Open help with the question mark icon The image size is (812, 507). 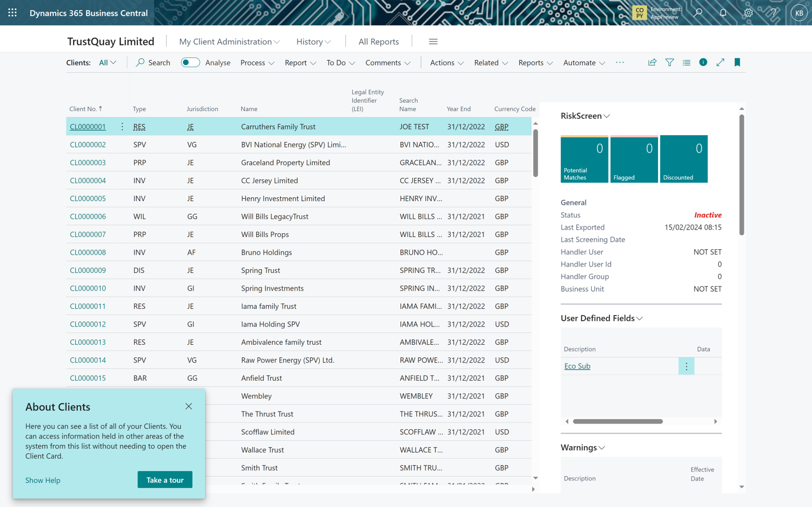[773, 12]
